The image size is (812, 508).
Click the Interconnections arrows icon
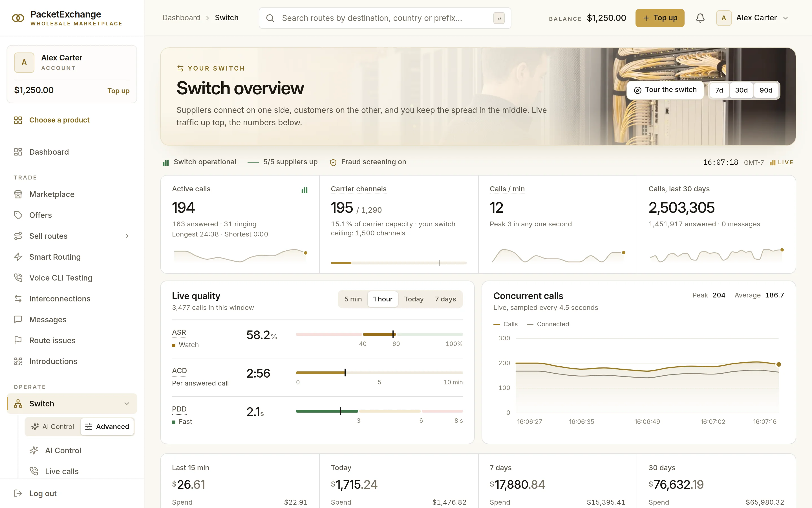(18, 298)
